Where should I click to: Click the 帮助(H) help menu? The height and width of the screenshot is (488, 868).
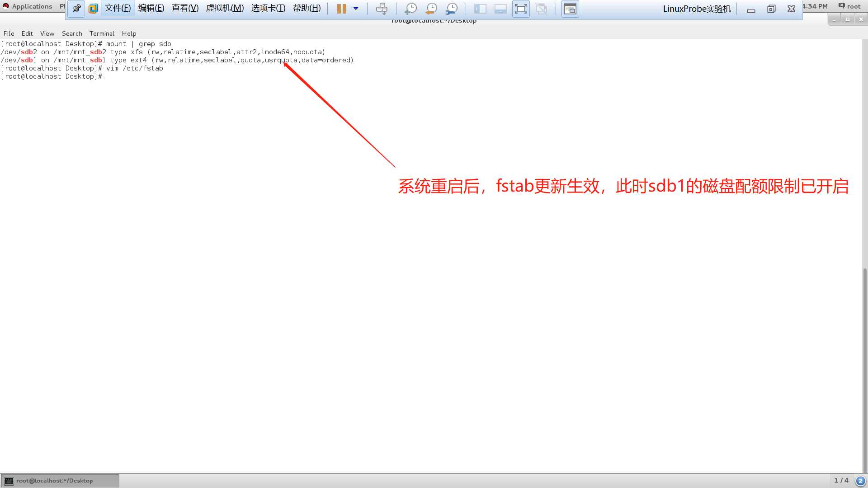(307, 8)
